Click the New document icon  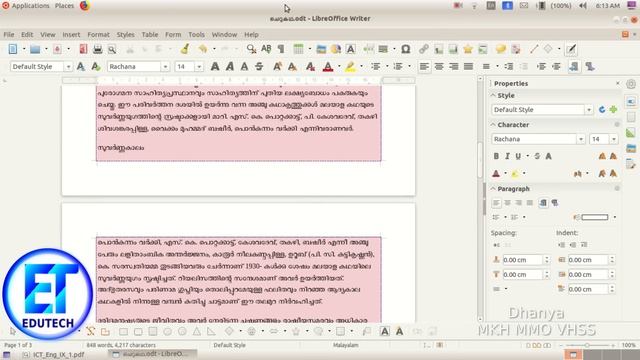pos(13,49)
